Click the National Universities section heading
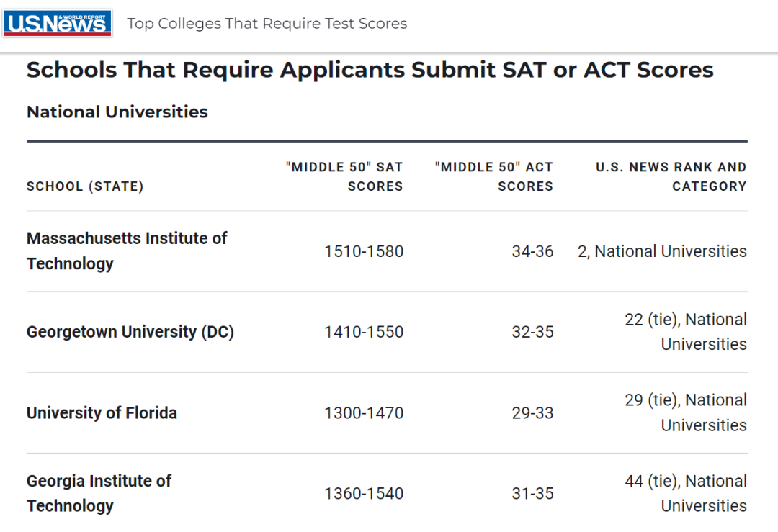 coord(117,112)
